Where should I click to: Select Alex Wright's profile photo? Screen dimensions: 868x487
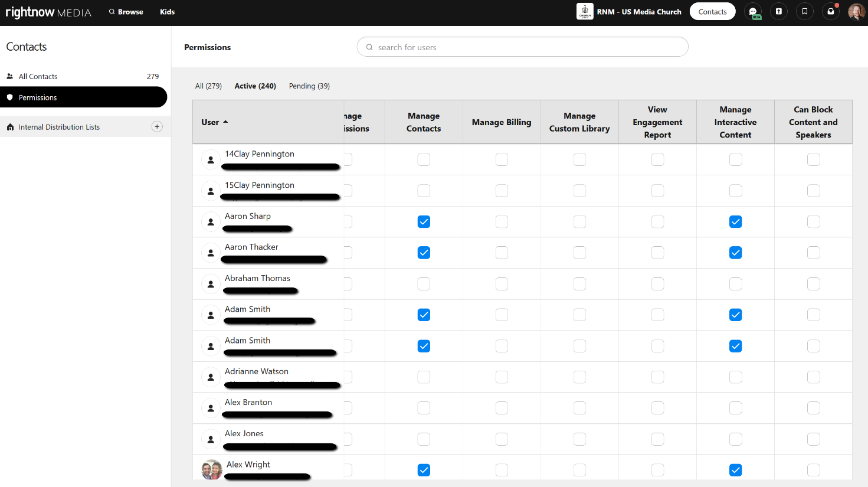(211, 469)
